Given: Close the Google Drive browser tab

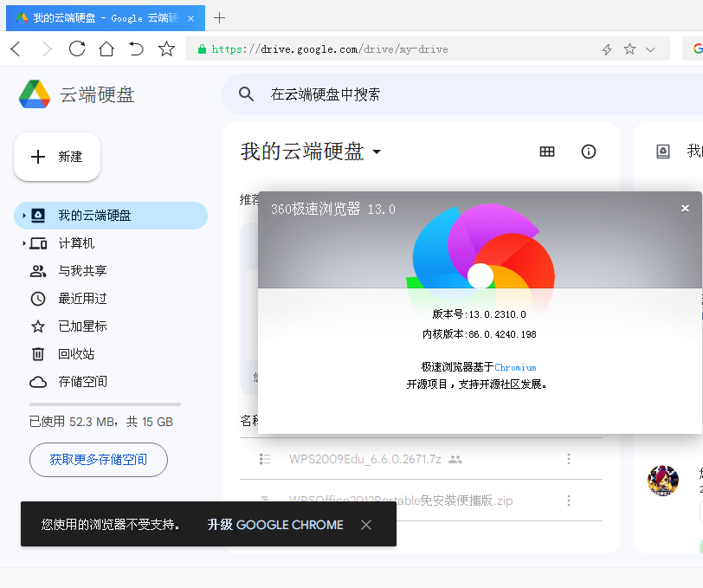Looking at the screenshot, I should pos(191,18).
